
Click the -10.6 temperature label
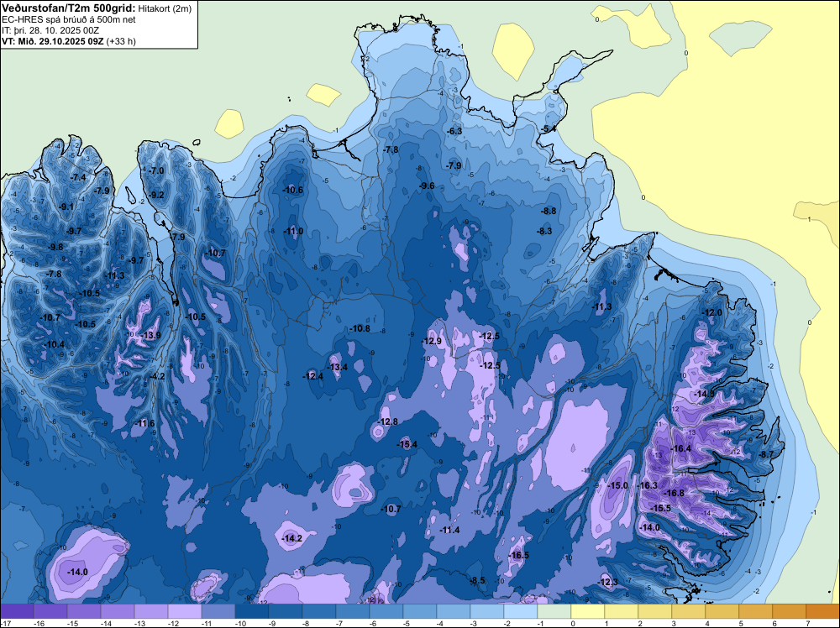point(292,190)
